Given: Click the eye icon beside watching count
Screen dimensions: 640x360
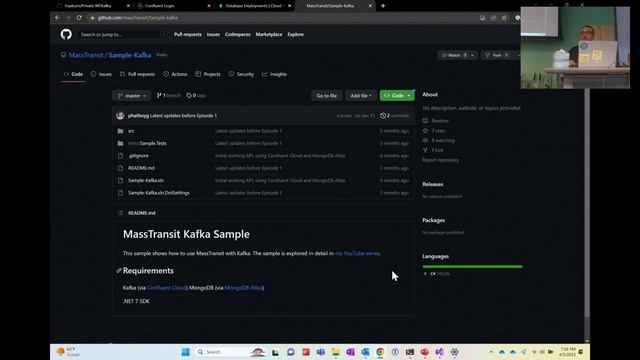Looking at the screenshot, I should coord(425,140).
